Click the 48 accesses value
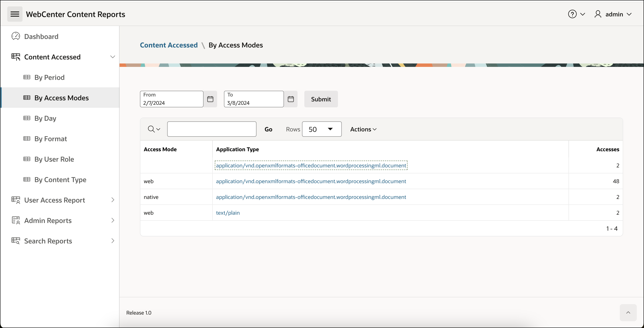This screenshot has height=328, width=644. click(x=616, y=181)
